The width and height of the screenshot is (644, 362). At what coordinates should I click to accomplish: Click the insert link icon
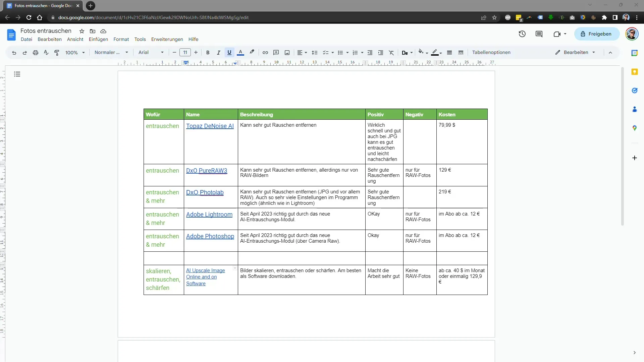pos(265,52)
